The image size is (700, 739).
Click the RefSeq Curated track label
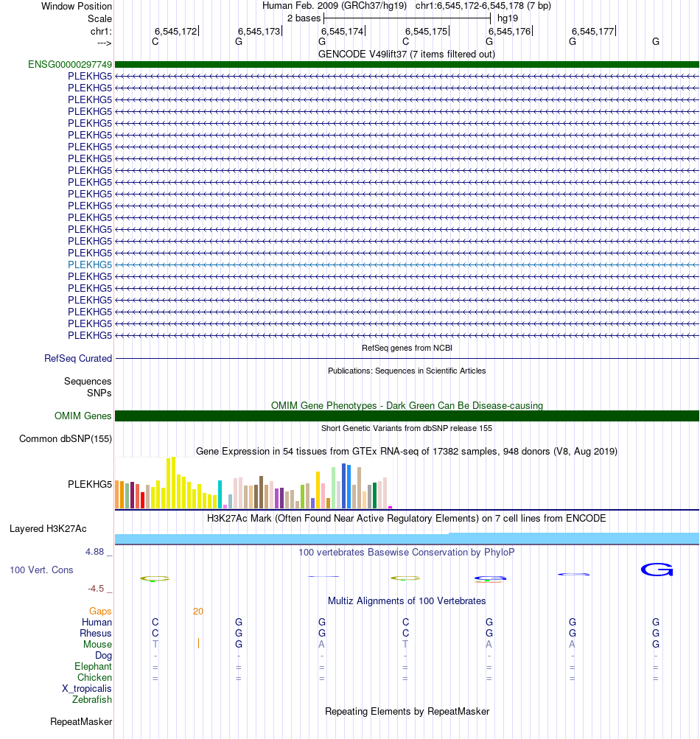pyautogui.click(x=78, y=359)
